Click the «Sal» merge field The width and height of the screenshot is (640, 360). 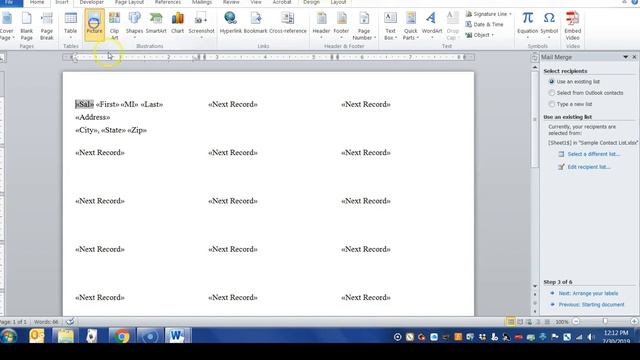point(84,104)
